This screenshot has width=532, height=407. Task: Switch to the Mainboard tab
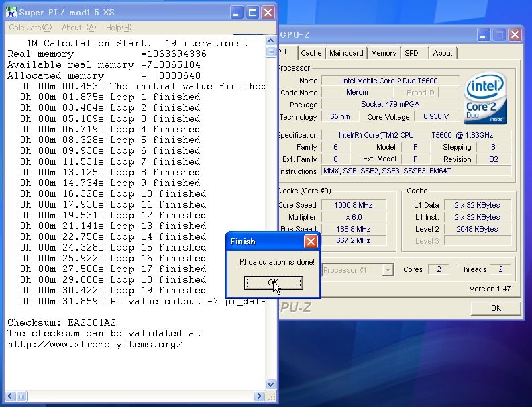tap(346, 53)
